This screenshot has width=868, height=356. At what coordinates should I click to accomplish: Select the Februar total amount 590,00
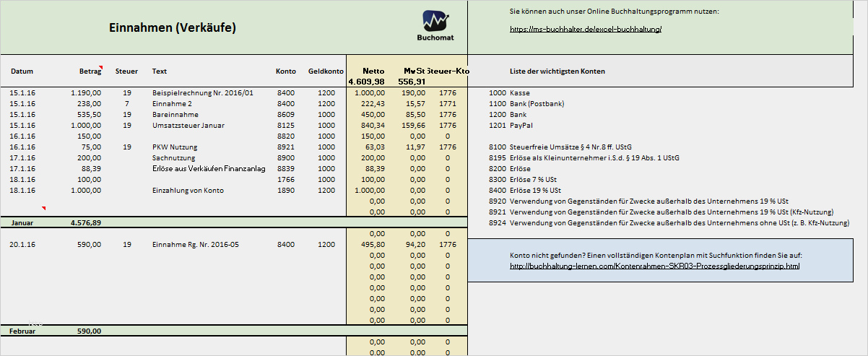[88, 331]
